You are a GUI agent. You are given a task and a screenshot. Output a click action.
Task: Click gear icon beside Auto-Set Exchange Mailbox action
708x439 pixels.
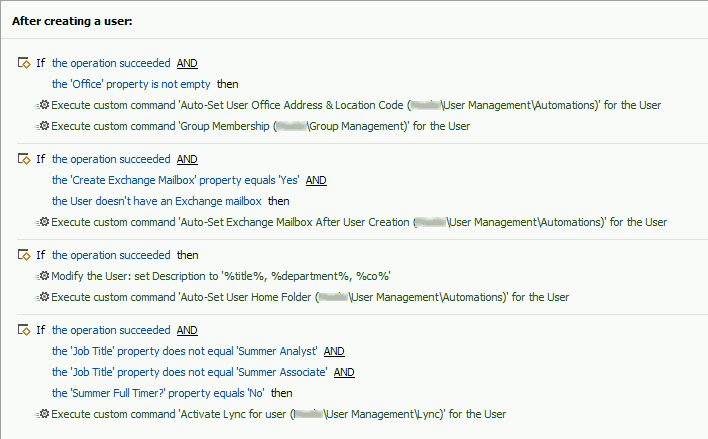pos(42,222)
